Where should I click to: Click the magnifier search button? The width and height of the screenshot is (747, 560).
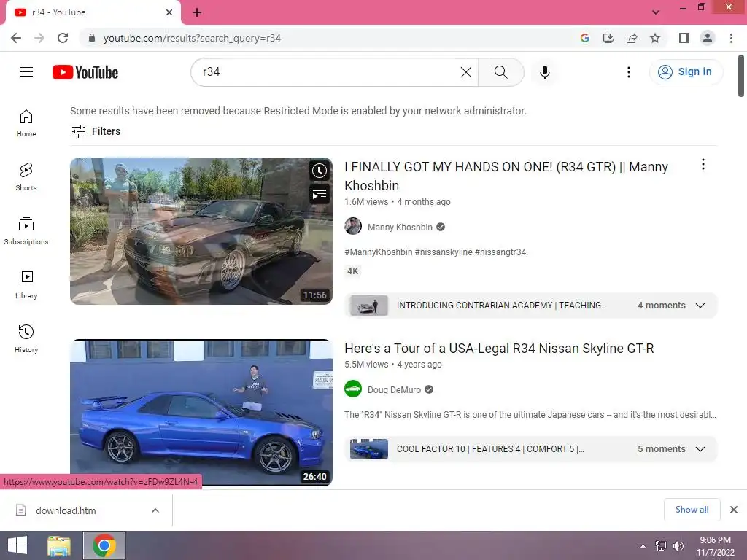(500, 72)
